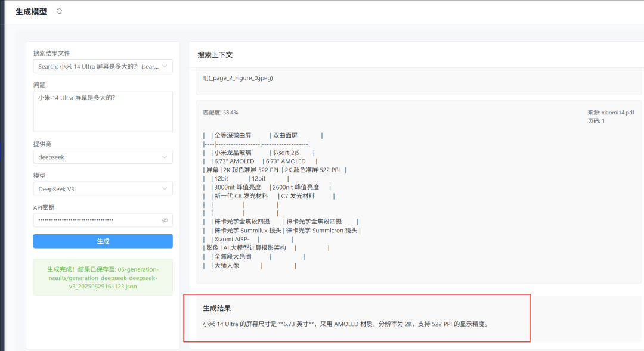
Task: Click the 3000nit 峰值亮度 row
Action: point(267,187)
